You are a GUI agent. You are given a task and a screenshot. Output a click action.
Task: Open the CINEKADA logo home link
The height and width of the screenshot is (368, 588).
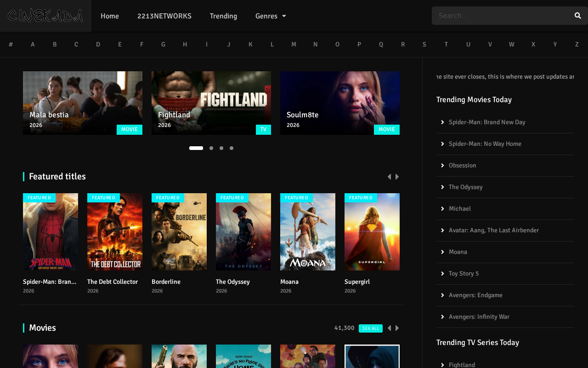click(45, 16)
